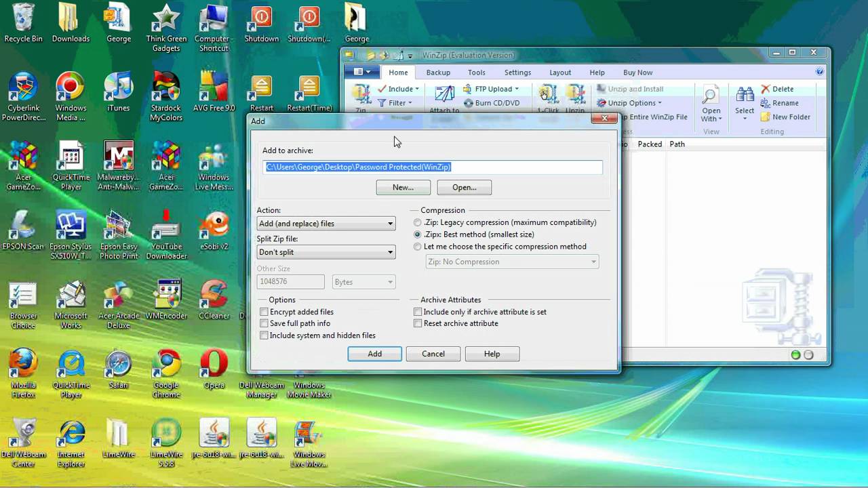Click the Packed column header in WinZip

pyautogui.click(x=650, y=144)
